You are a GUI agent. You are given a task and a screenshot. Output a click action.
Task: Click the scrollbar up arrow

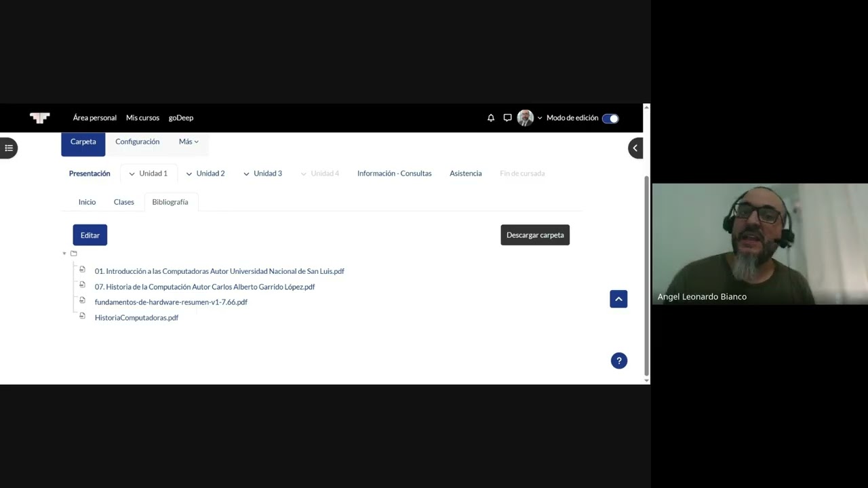[x=647, y=106]
